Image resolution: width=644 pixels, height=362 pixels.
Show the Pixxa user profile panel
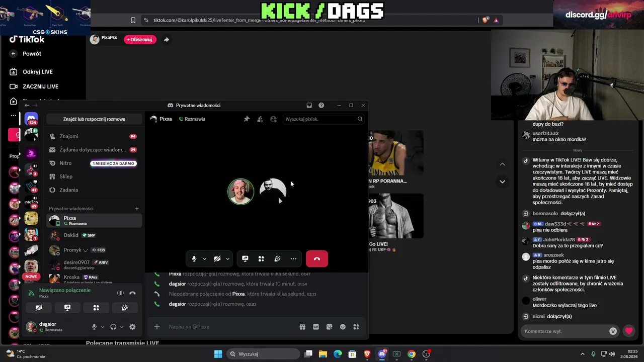[274, 119]
